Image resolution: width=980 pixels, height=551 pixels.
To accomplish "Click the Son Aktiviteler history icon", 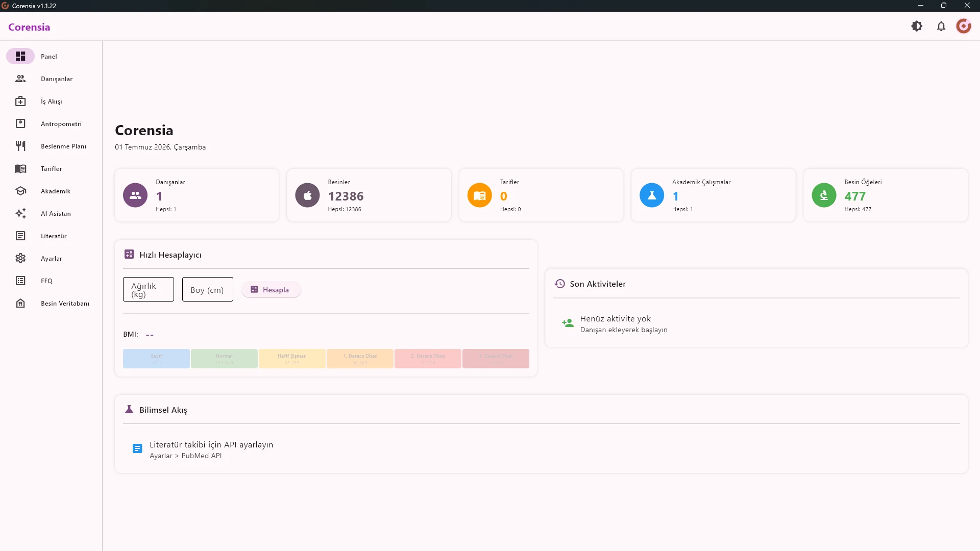I will [x=560, y=284].
